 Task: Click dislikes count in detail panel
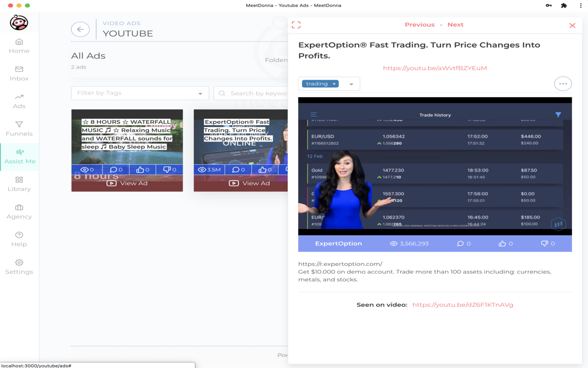pos(548,244)
